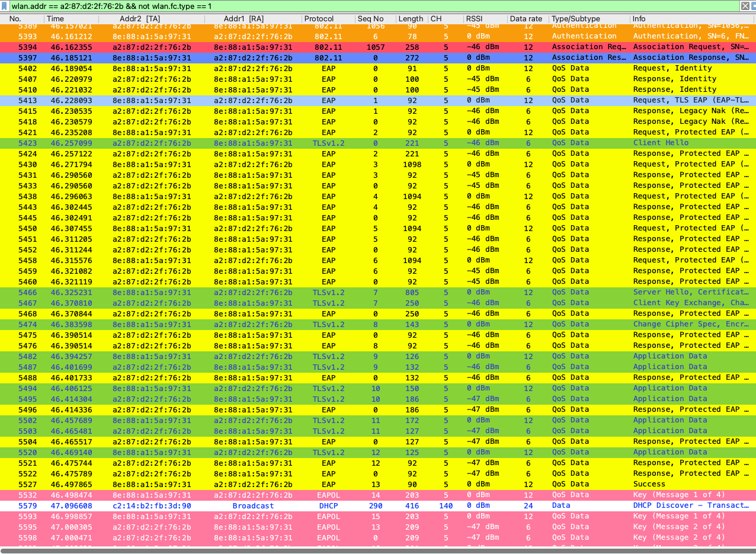Sort by the RSSI column header
756x554 pixels.
[x=474, y=19]
